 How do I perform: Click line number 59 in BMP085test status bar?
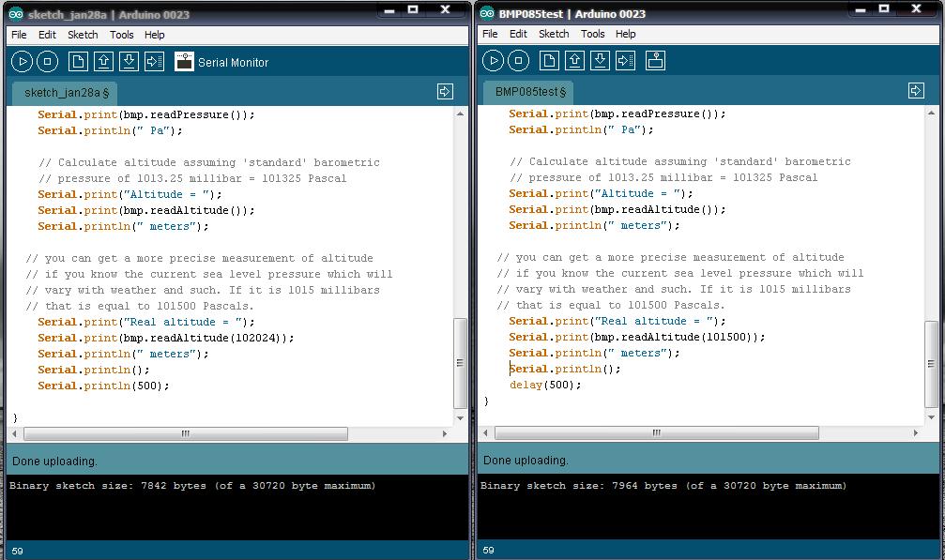click(x=489, y=550)
